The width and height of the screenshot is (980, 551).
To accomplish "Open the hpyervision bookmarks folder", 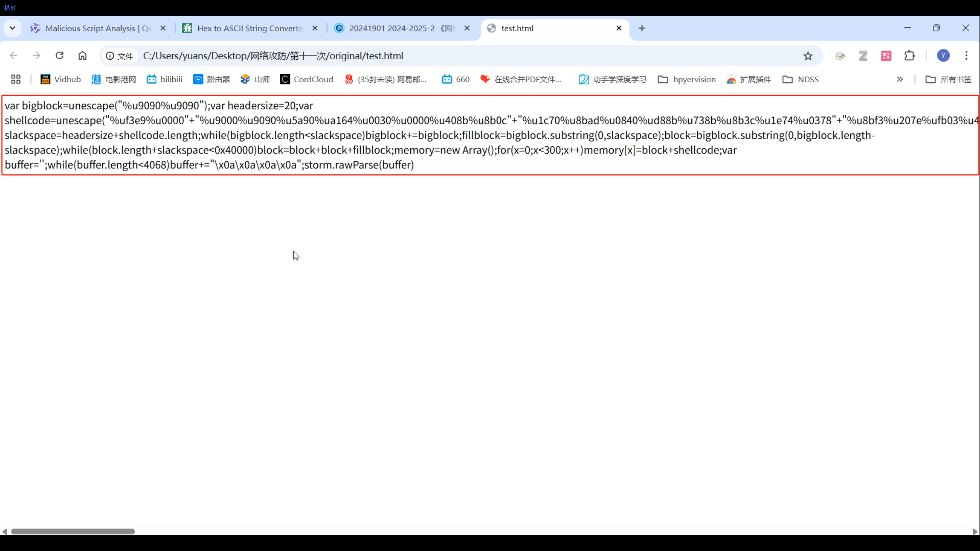I will coord(687,79).
